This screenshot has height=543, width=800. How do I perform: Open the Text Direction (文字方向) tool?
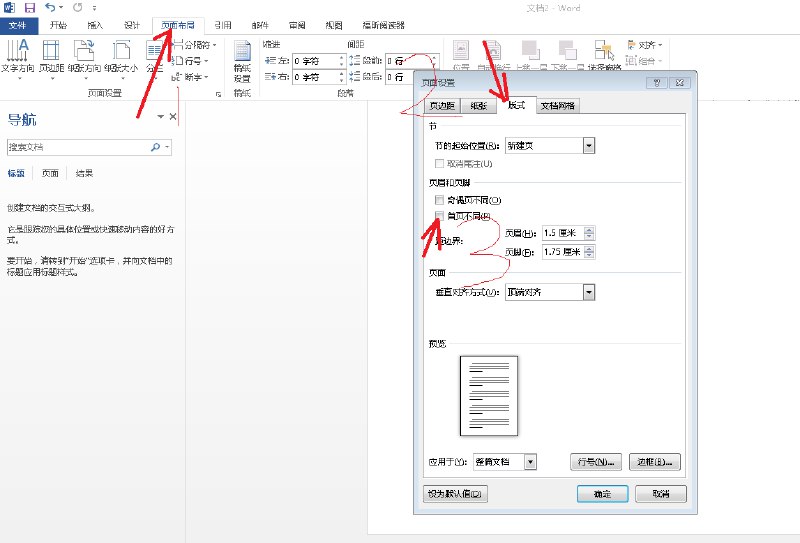(17, 59)
